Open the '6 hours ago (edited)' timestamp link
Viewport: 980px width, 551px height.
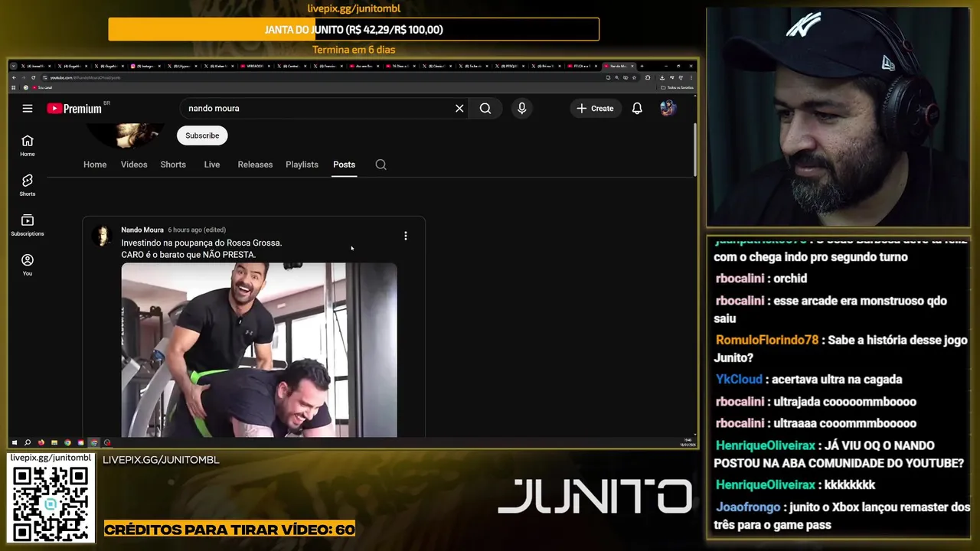tap(197, 230)
